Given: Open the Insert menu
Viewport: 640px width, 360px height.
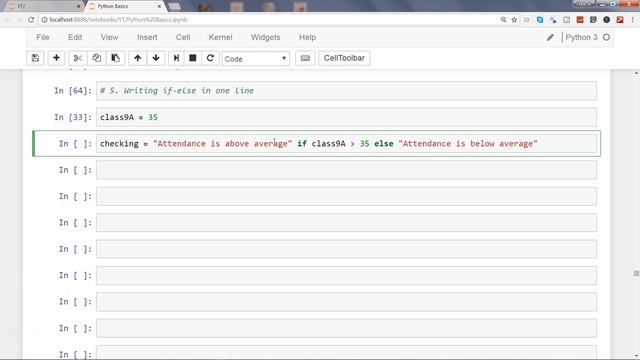Looking at the screenshot, I should click(147, 37).
